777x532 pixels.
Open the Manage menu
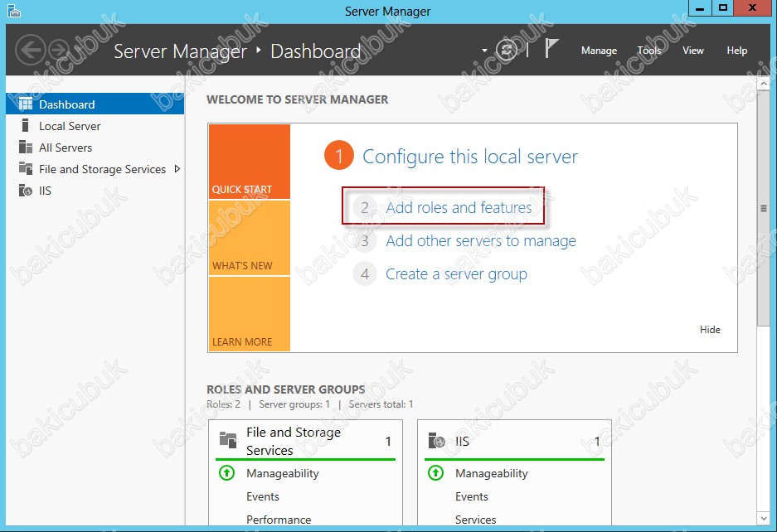click(x=599, y=51)
